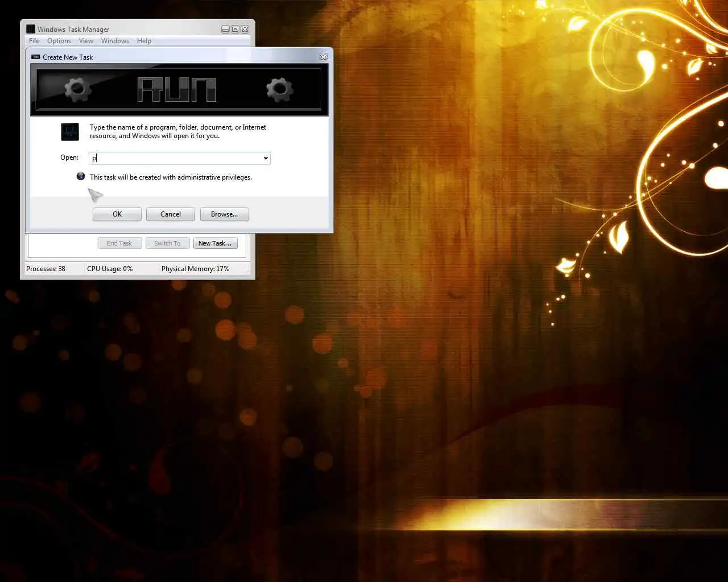The image size is (728, 582).
Task: Click CPU Usage: 0% status text
Action: [x=110, y=269]
